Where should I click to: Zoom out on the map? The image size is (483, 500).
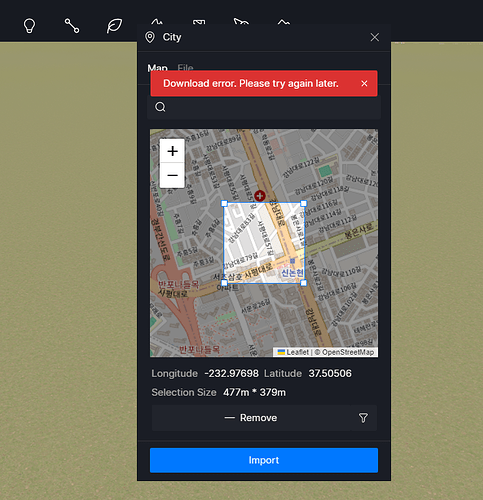(172, 175)
